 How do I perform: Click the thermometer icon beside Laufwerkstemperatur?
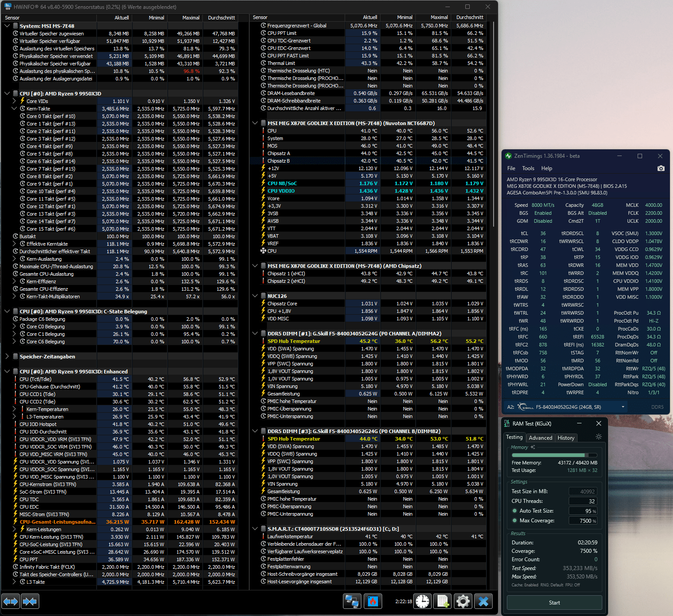pos(263,536)
